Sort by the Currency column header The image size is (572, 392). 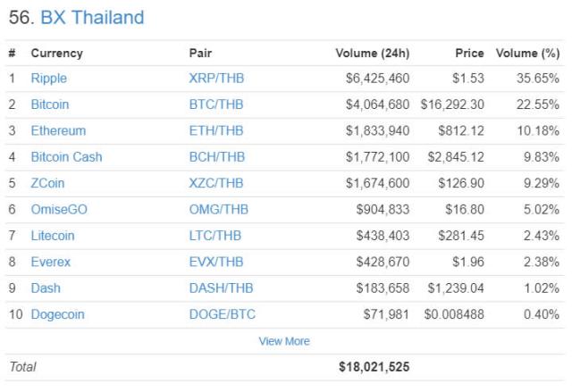pos(56,54)
